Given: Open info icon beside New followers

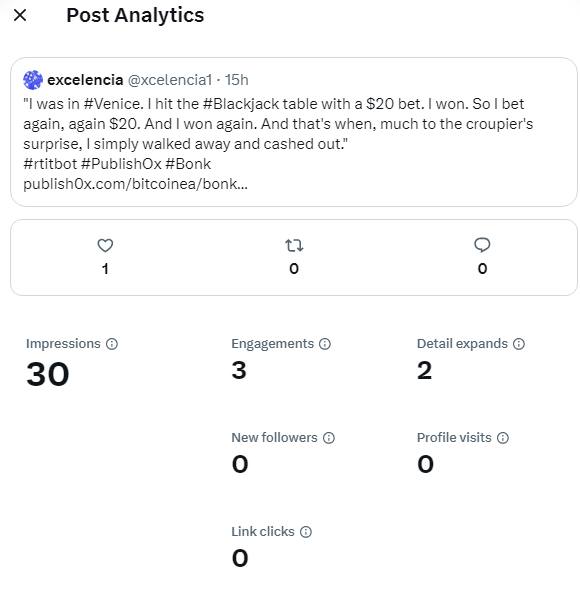Looking at the screenshot, I should click(329, 438).
